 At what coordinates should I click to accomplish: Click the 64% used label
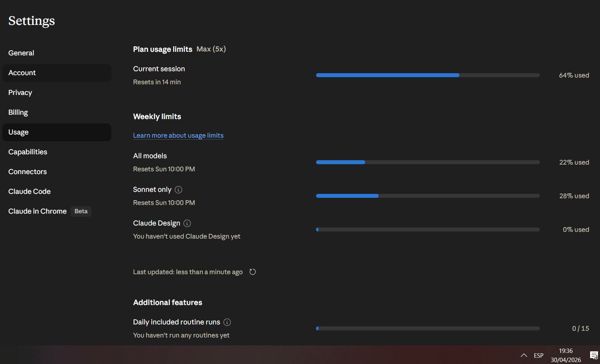click(x=574, y=75)
